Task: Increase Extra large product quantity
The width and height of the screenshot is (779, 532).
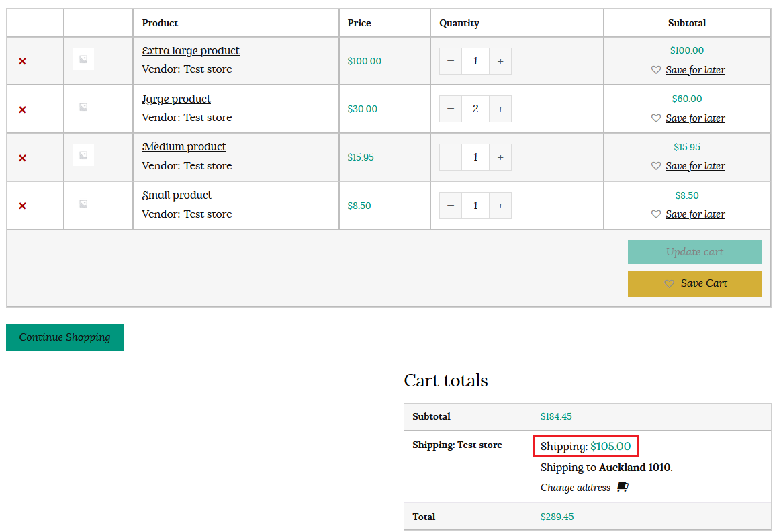Action: coord(500,61)
